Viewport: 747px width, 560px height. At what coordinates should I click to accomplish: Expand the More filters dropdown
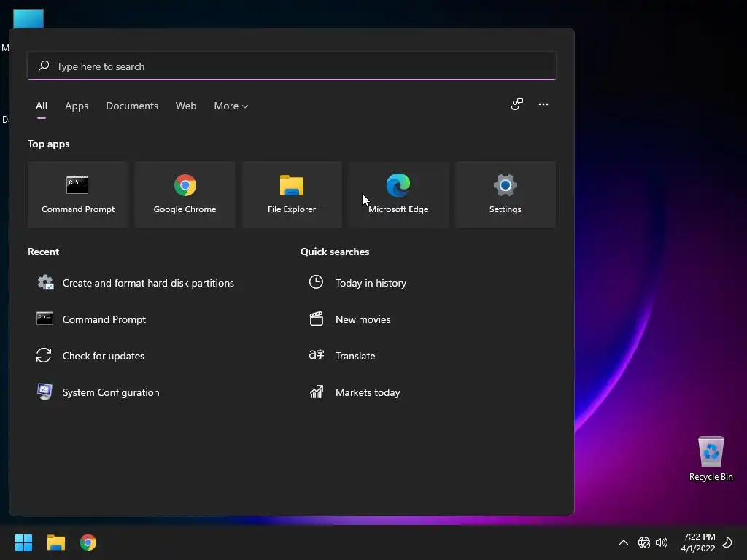pos(231,106)
